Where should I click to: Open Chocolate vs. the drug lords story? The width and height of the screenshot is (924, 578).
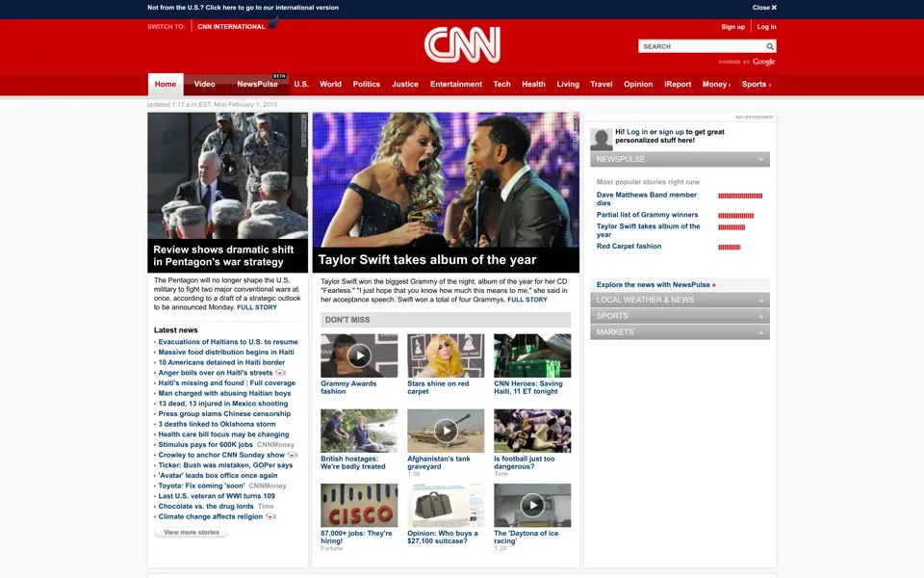(206, 507)
